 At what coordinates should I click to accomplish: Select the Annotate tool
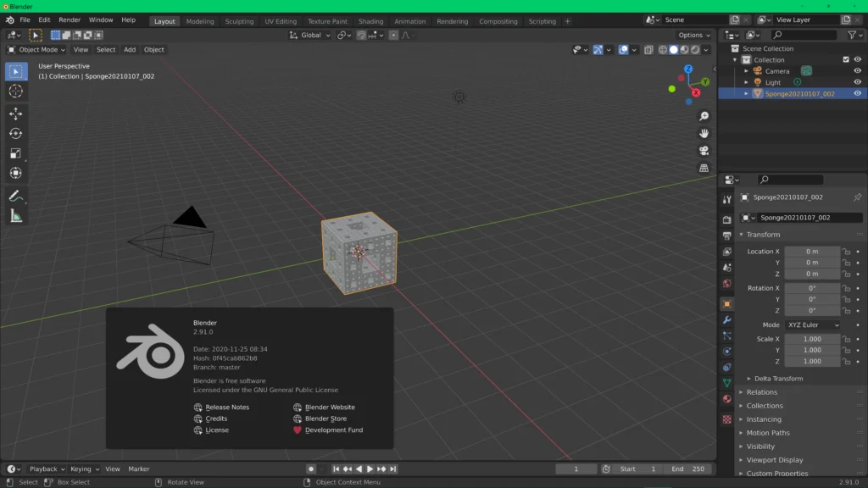click(x=15, y=196)
